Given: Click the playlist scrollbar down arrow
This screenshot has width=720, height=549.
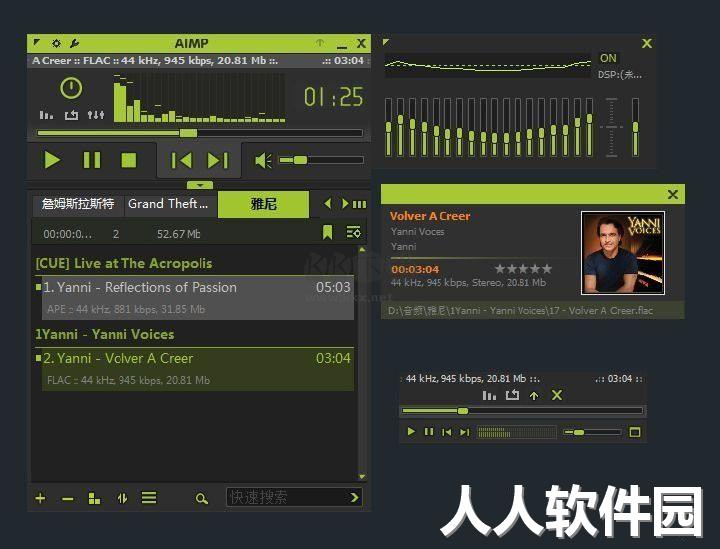Looking at the screenshot, I should [362, 477].
